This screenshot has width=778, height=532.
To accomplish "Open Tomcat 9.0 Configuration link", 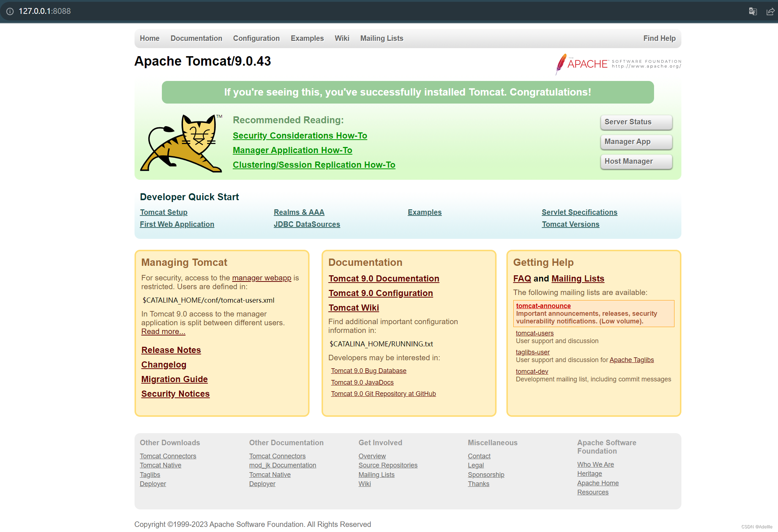I will point(380,293).
